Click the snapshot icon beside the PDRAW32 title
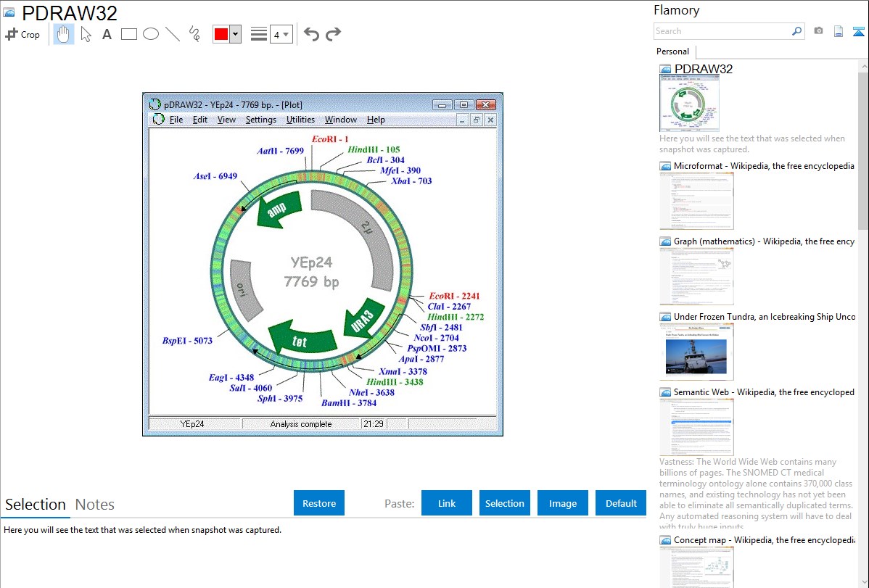The height and width of the screenshot is (588, 869). pyautogui.click(x=9, y=12)
